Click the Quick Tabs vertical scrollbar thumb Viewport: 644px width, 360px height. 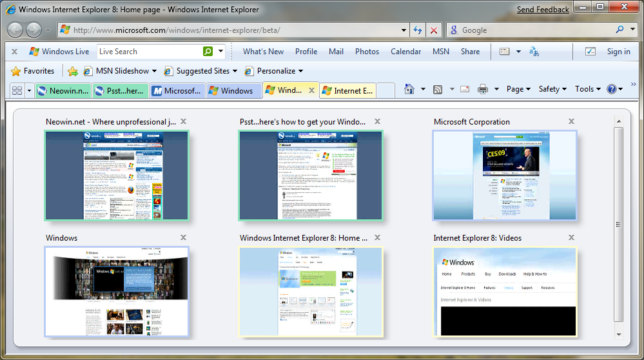pyautogui.click(x=618, y=225)
